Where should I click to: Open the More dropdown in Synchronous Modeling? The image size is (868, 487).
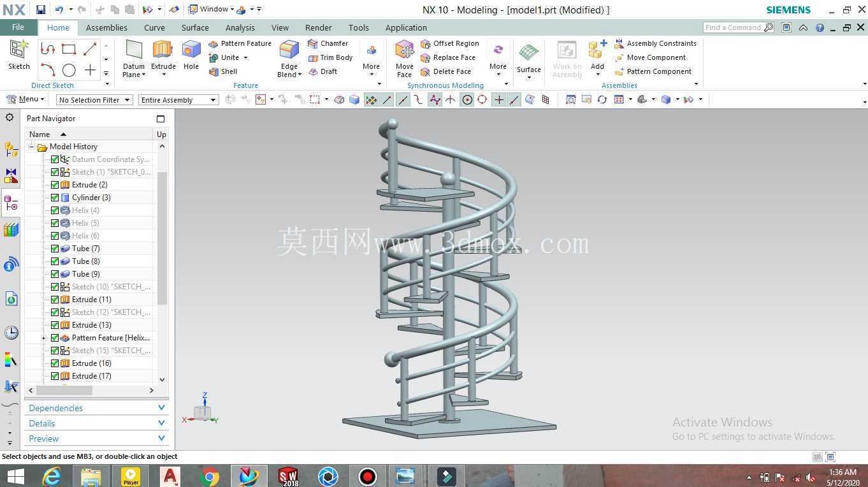pos(498,59)
